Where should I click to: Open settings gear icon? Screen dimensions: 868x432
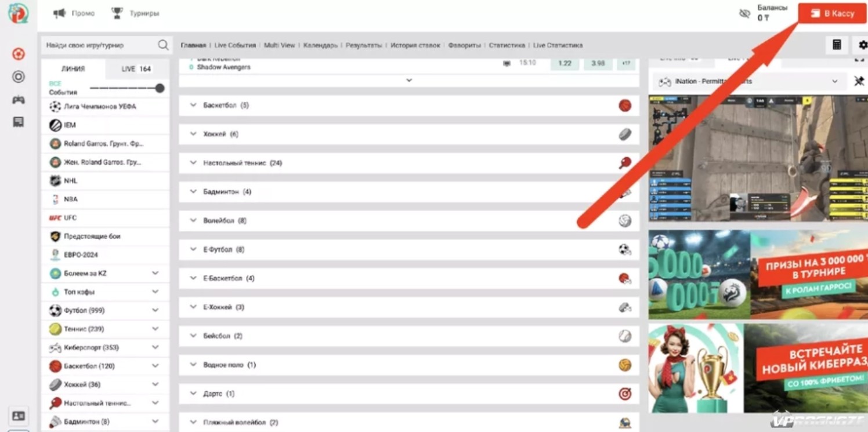click(862, 45)
